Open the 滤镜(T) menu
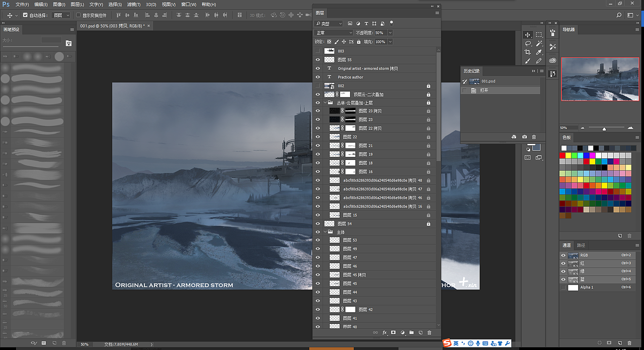This screenshot has width=644, height=350. (133, 4)
